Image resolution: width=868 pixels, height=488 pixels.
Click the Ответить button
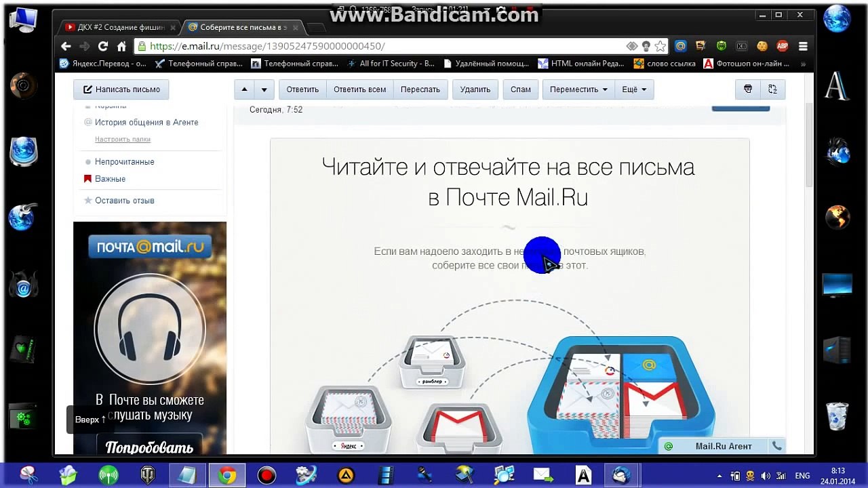click(302, 89)
